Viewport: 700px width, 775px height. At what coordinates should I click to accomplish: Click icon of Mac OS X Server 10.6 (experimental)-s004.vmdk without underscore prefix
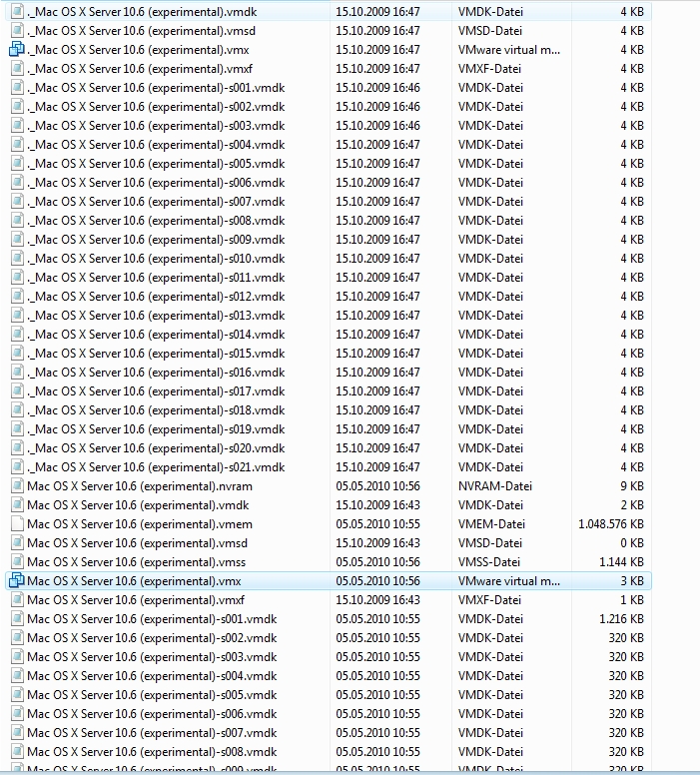[x=17, y=676]
